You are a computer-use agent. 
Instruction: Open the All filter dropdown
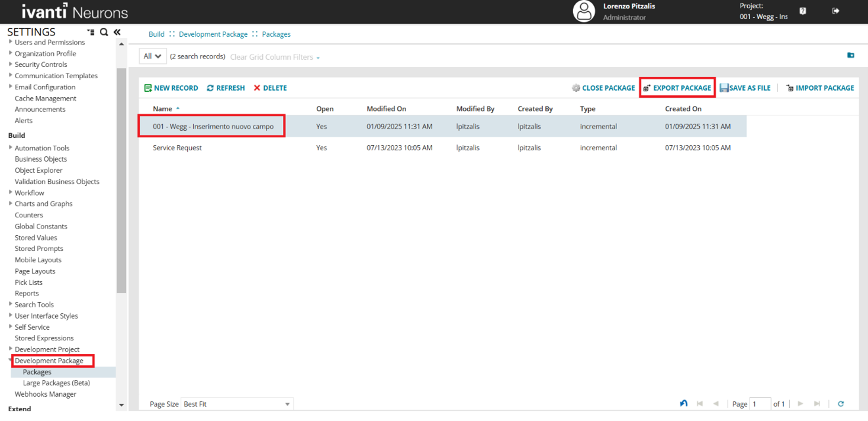[x=153, y=56]
